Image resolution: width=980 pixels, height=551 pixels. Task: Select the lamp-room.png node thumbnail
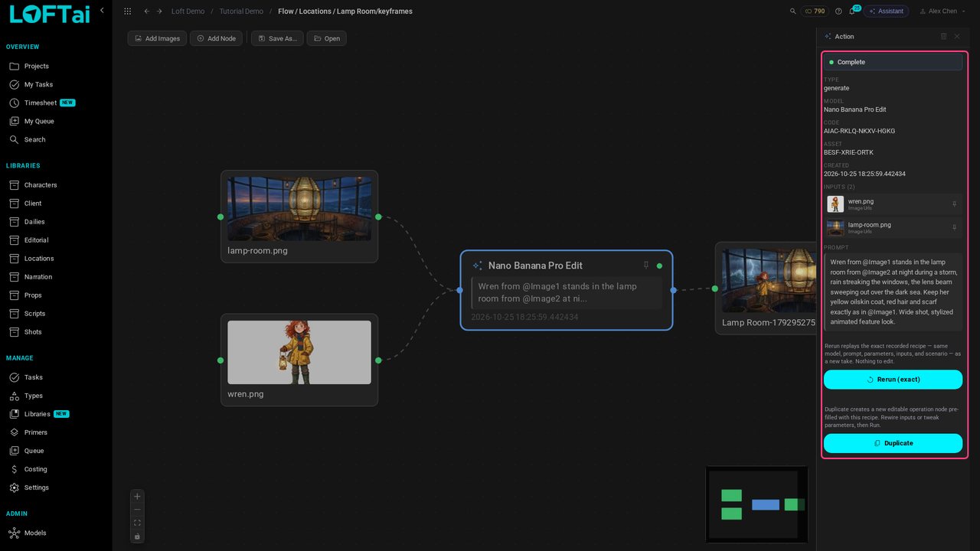point(299,208)
